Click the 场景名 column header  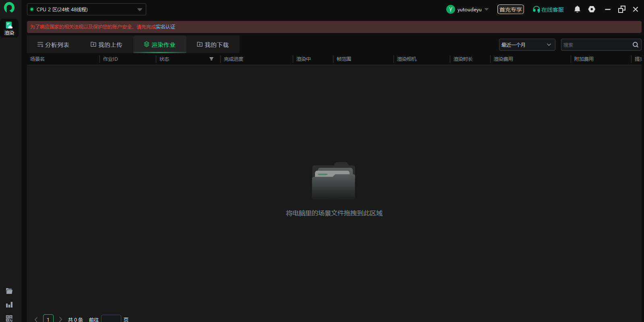tap(37, 59)
